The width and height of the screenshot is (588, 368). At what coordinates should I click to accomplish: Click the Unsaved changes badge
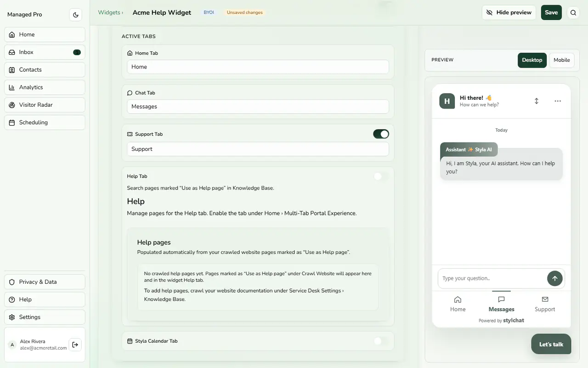pyautogui.click(x=245, y=12)
